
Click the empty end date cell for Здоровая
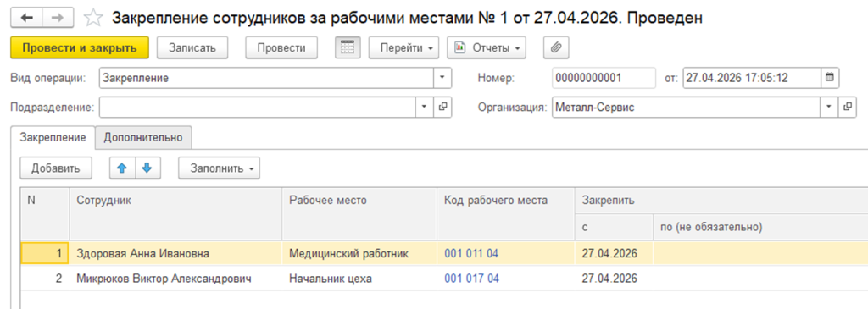(x=760, y=254)
